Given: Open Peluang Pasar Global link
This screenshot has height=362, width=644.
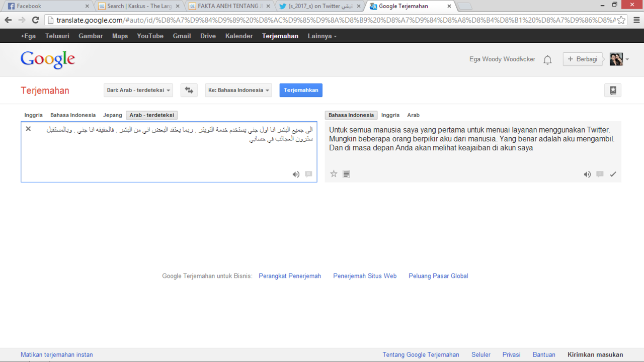Looking at the screenshot, I should pyautogui.click(x=438, y=276).
